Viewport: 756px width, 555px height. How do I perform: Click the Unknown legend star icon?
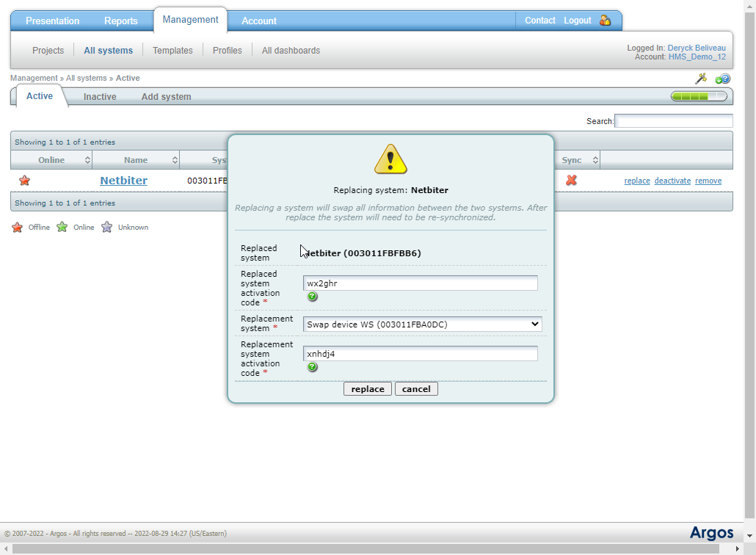coord(106,227)
